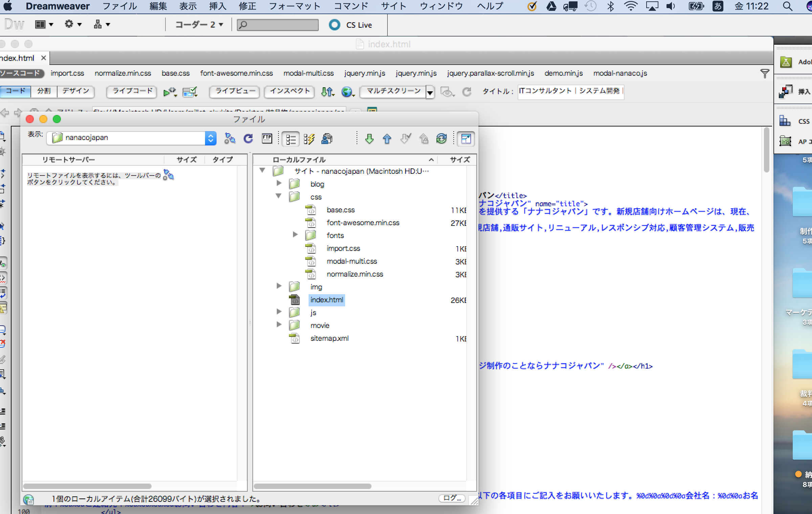812x514 pixels.
Task: Click the green Get files arrow
Action: (x=369, y=139)
